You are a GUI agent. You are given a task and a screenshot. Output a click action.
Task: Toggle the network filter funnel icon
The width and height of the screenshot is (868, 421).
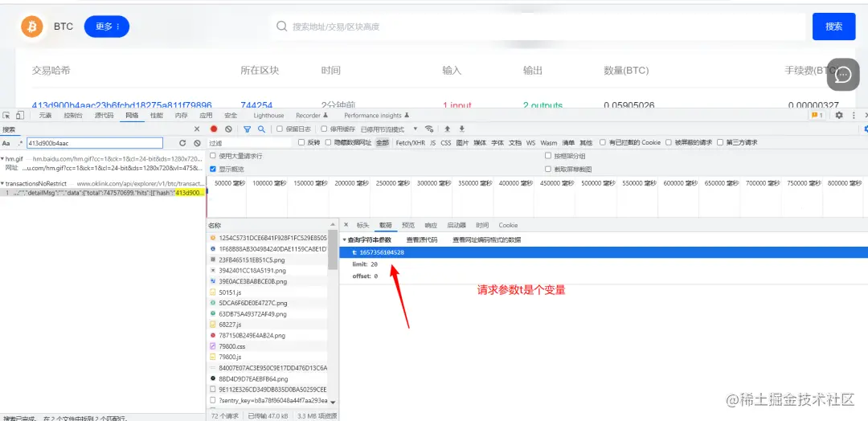(248, 129)
